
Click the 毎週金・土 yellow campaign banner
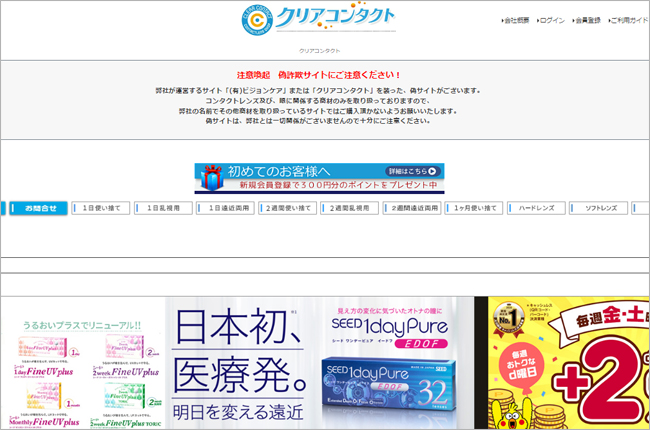click(567, 363)
